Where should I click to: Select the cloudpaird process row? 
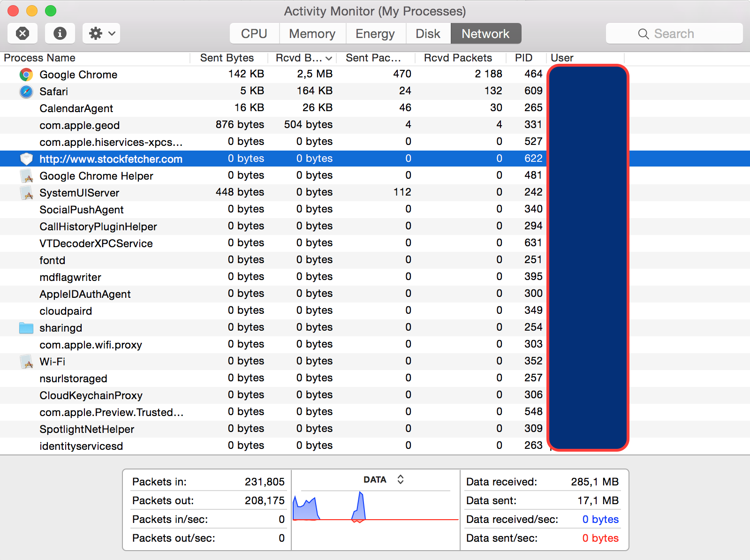click(375, 311)
